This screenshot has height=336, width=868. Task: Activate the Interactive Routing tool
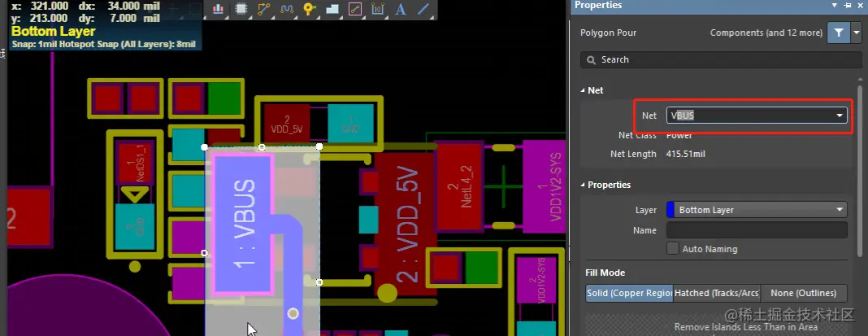(x=263, y=9)
